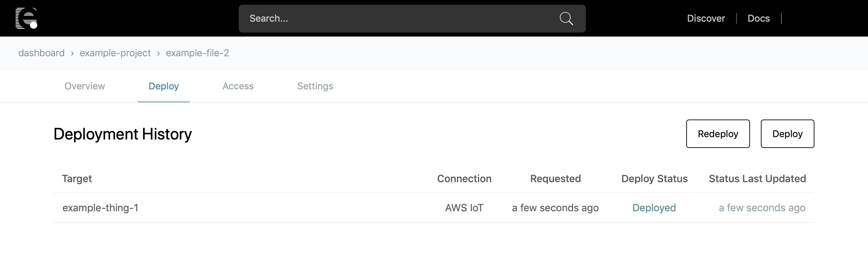Focus the Search input field

tap(400, 19)
